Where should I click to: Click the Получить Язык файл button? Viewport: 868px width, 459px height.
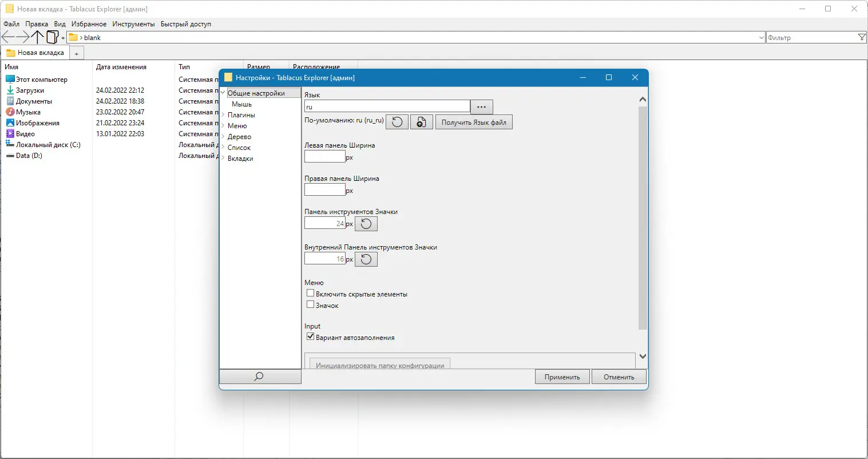tap(474, 122)
